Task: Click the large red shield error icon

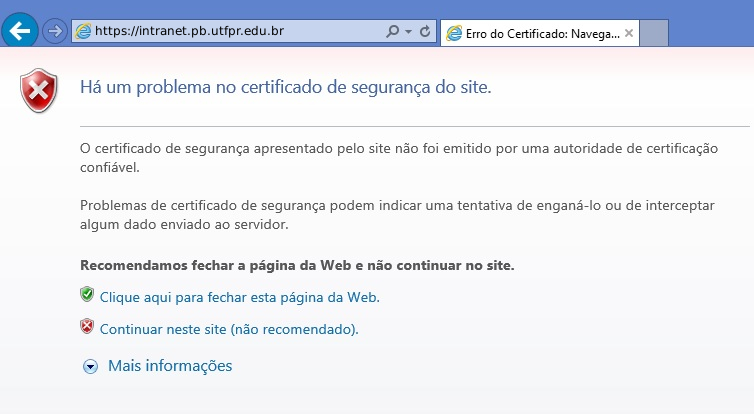Action: (40, 91)
